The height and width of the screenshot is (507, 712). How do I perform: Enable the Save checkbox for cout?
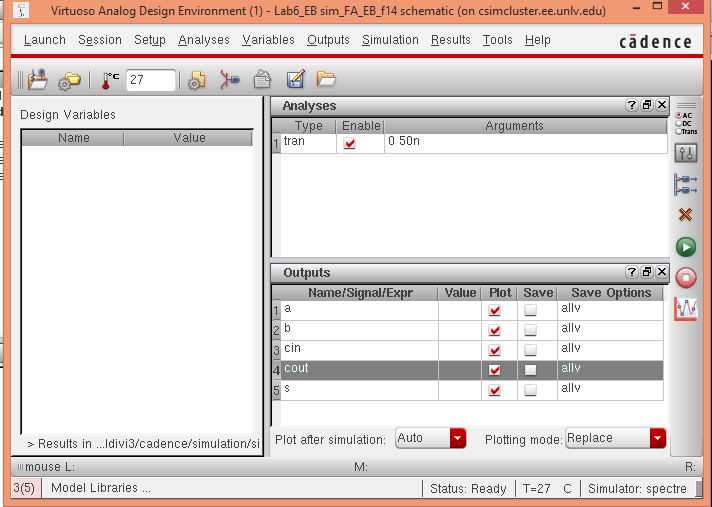pos(530,369)
